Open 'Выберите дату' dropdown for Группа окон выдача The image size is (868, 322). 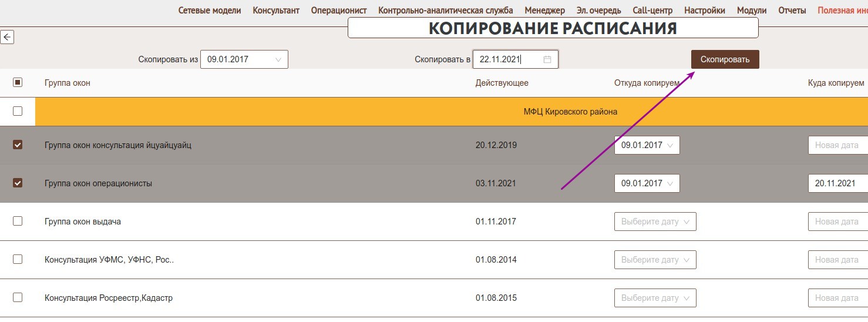point(655,222)
